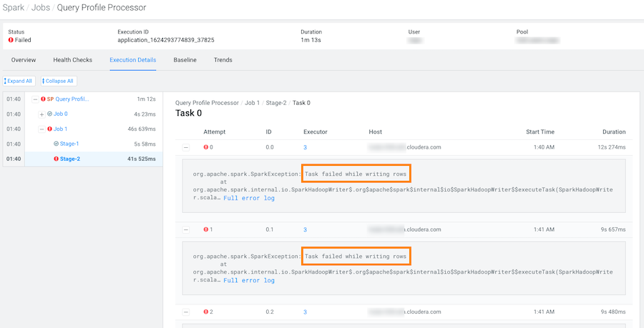Image resolution: width=644 pixels, height=328 pixels.
Task: Click the success check icon beside Stage-1
Action: coord(57,144)
